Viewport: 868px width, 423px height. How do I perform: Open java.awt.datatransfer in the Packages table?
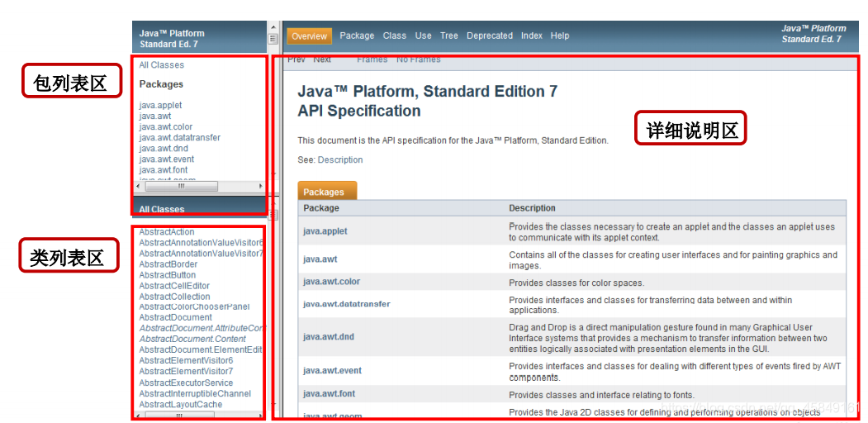[x=347, y=304]
